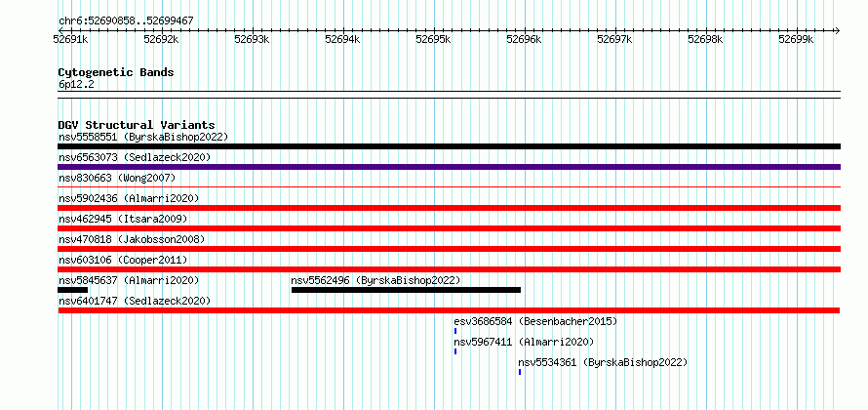The image size is (868, 410).
Task: Open nsv462945 (Itsara2009) label
Action: coord(123,219)
